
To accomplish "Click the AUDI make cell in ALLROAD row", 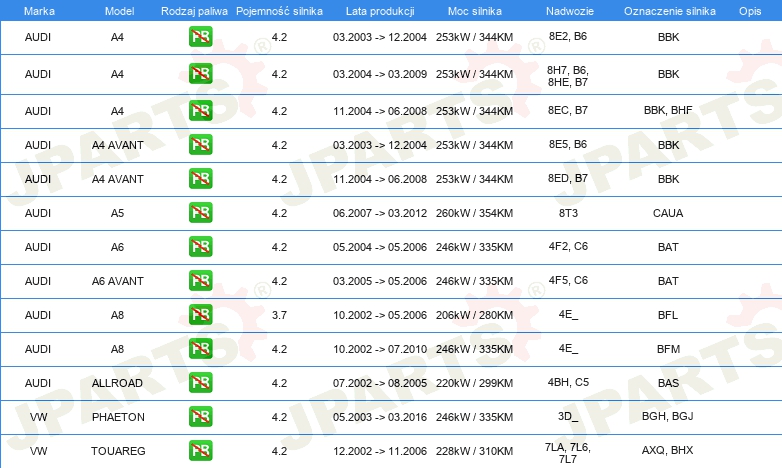I will click(x=38, y=383).
